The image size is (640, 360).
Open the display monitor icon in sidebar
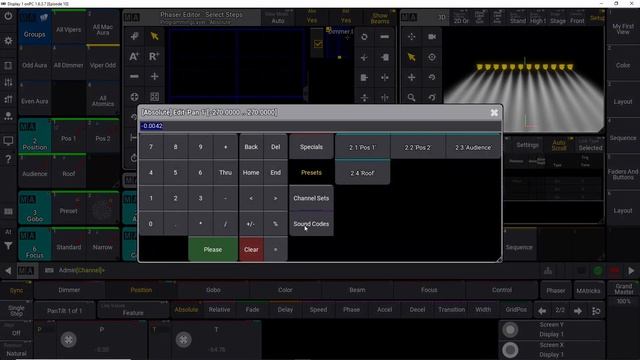(8, 141)
